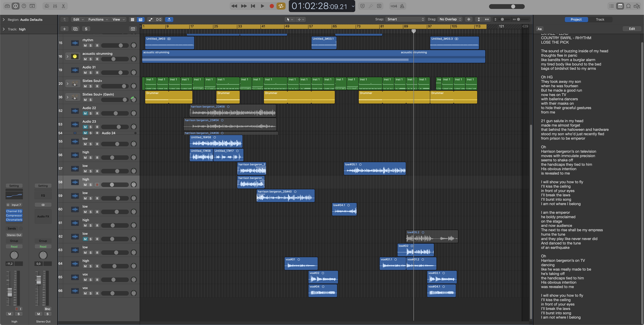Toggle the Cycle mode button
Image resolution: width=644 pixels, height=325 pixels.
coord(281,6)
